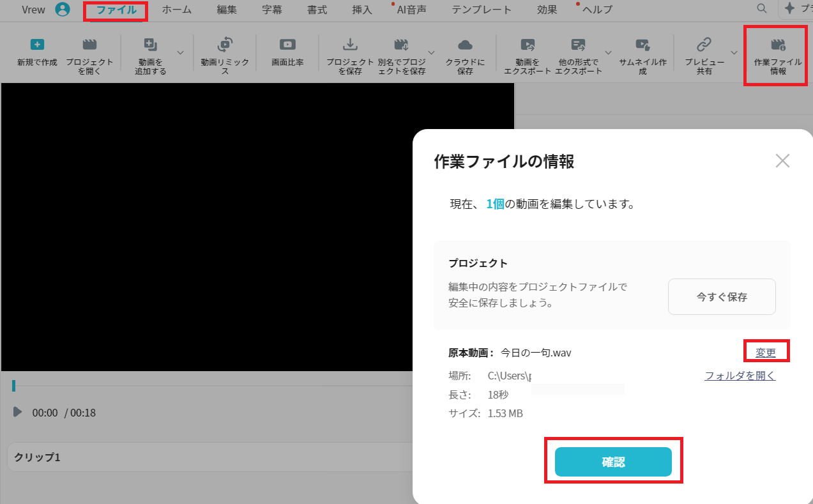Play the video preview
This screenshot has height=504, width=813.
point(17,412)
